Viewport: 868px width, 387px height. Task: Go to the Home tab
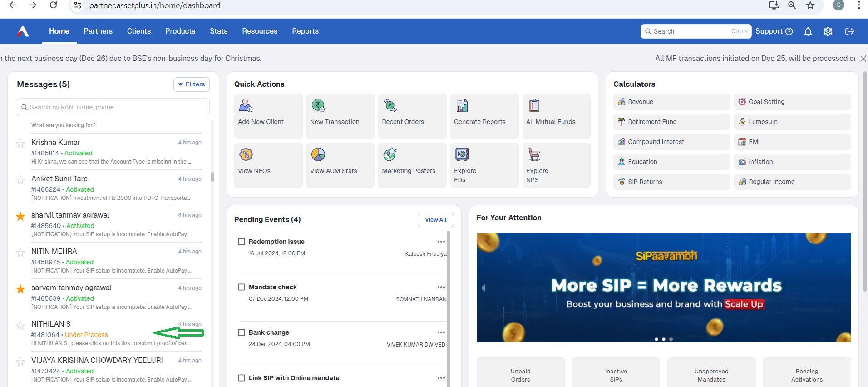[59, 31]
